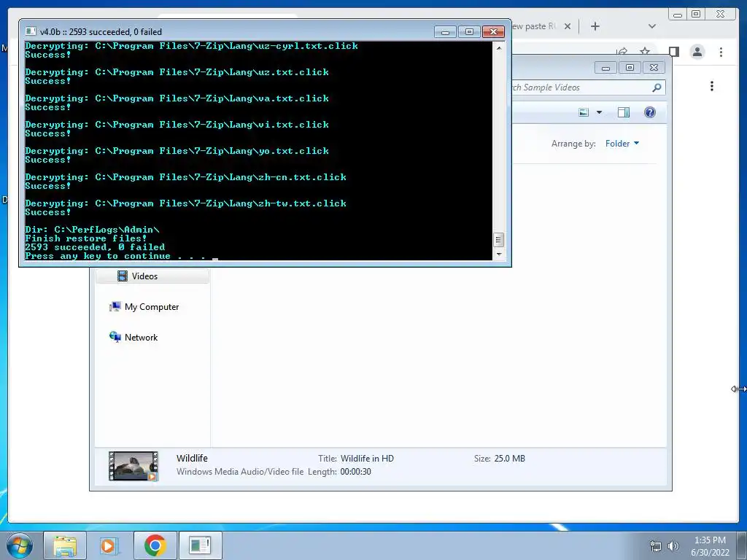
Task: Click the Wildlife in HD title field
Action: pos(368,459)
